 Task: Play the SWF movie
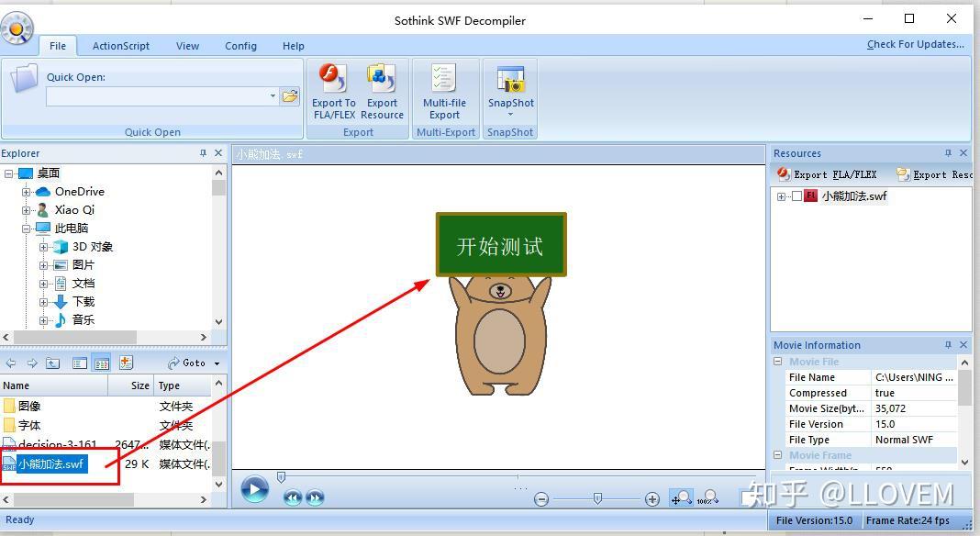tap(254, 489)
